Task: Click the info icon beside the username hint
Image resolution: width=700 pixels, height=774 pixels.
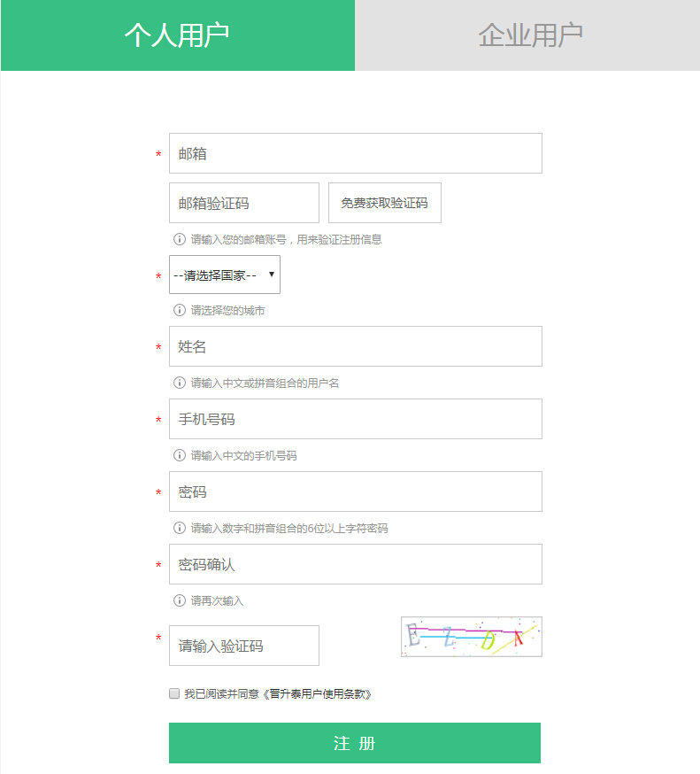Action: 180,383
